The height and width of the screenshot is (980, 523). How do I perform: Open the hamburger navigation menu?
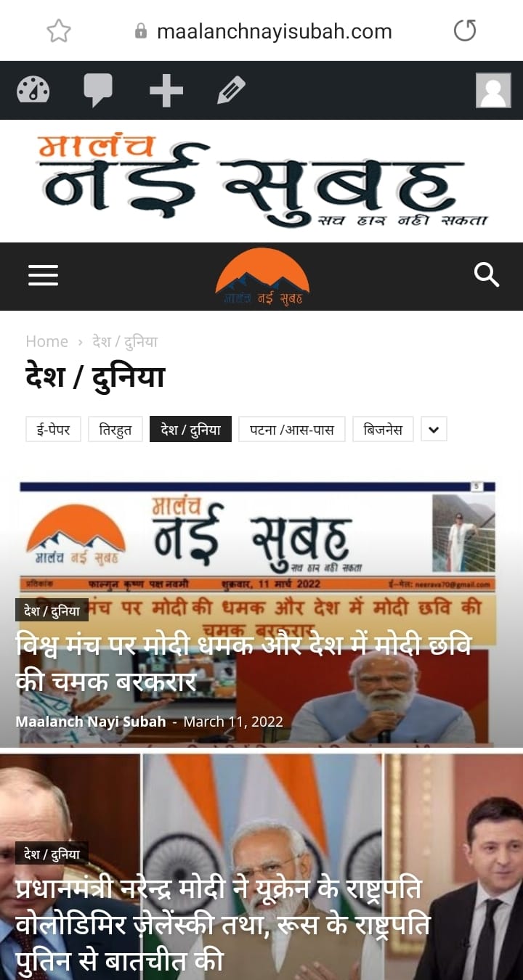43,275
